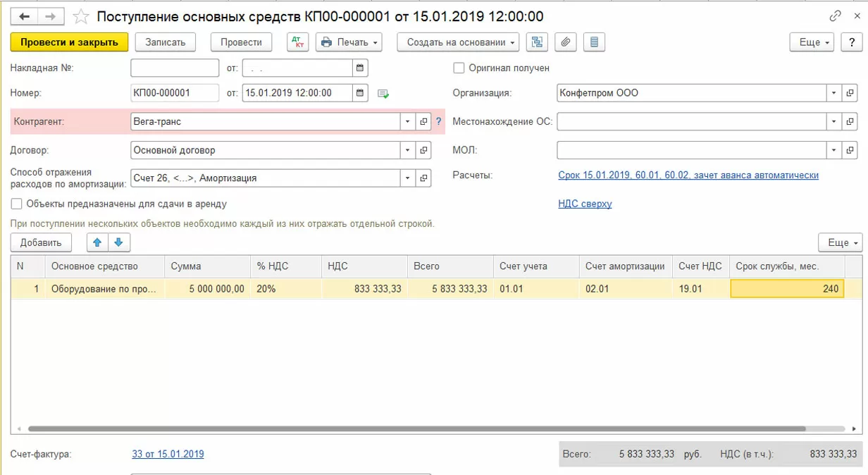
Task: Select the Счет НДС cell 19.01
Action: point(701,289)
